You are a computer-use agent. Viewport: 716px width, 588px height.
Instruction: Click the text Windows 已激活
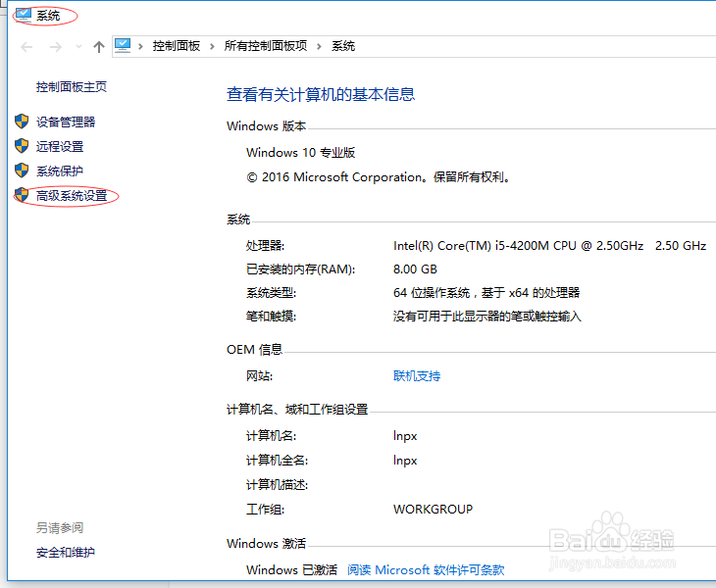point(291,569)
